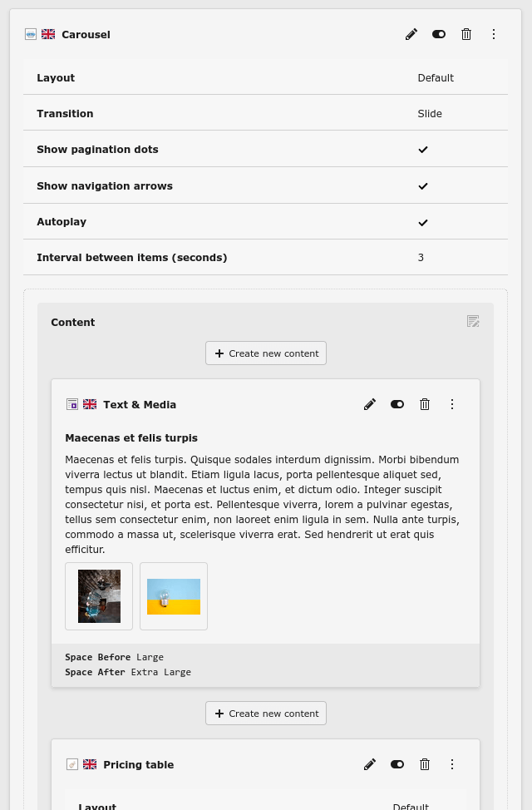Toggle visibility of the Pricing table
The height and width of the screenshot is (810, 532).
coord(397,764)
